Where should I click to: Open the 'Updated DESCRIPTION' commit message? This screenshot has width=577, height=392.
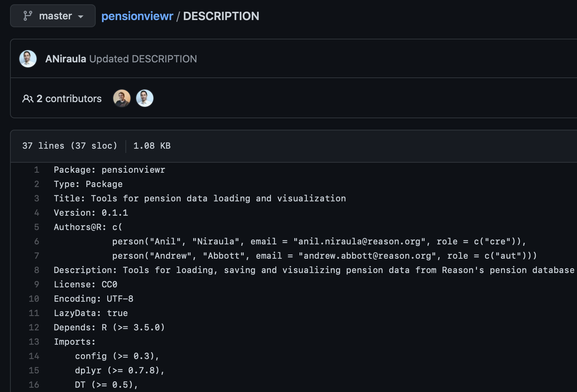point(143,59)
